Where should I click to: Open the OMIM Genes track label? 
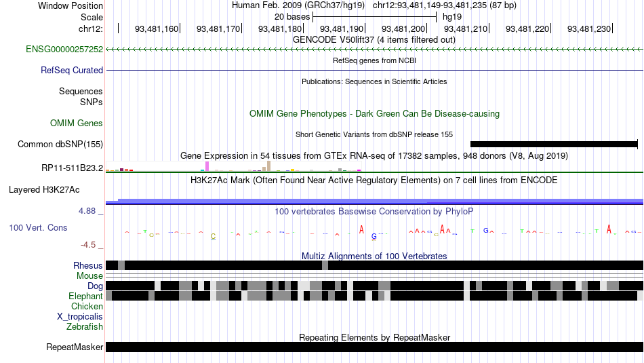[x=77, y=123]
